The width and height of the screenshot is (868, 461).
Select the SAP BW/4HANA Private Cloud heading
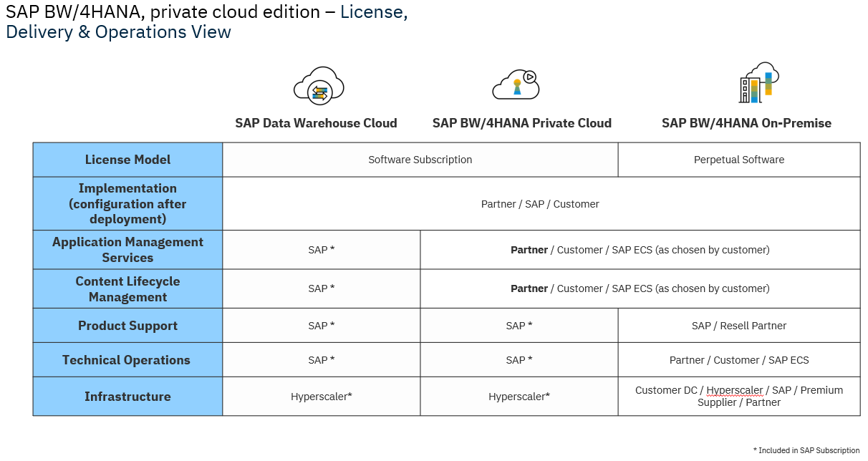coord(522,123)
